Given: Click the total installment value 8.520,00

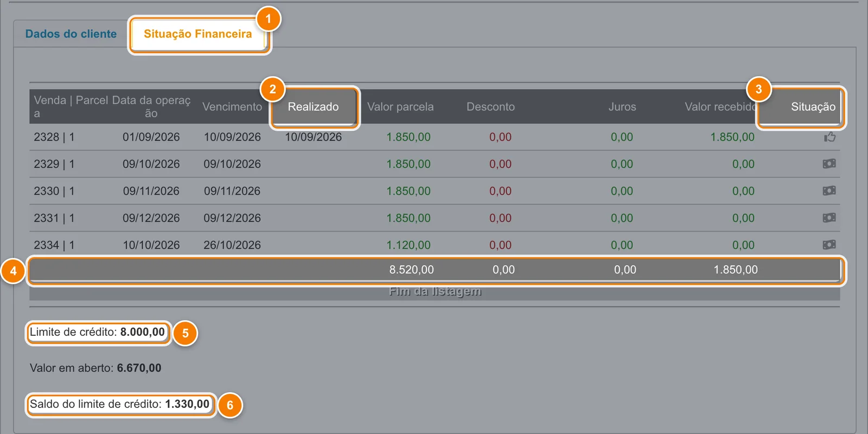Looking at the screenshot, I should [412, 270].
